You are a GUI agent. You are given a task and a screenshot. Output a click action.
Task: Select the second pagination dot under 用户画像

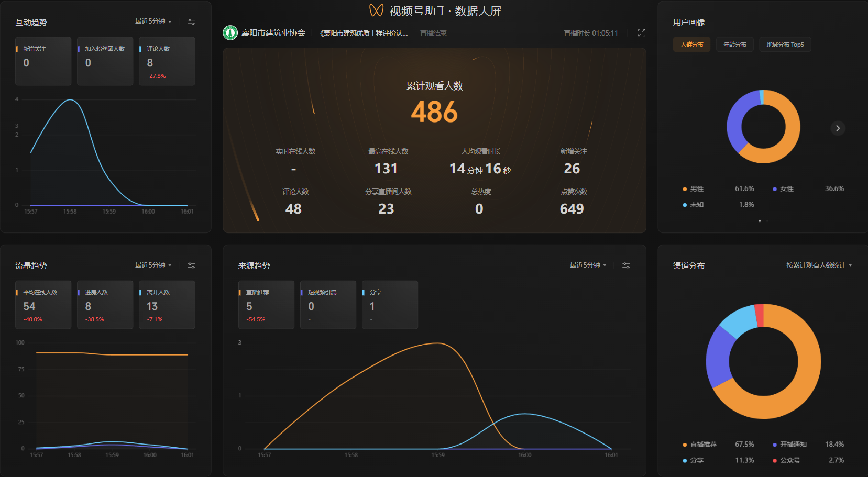coord(767,221)
